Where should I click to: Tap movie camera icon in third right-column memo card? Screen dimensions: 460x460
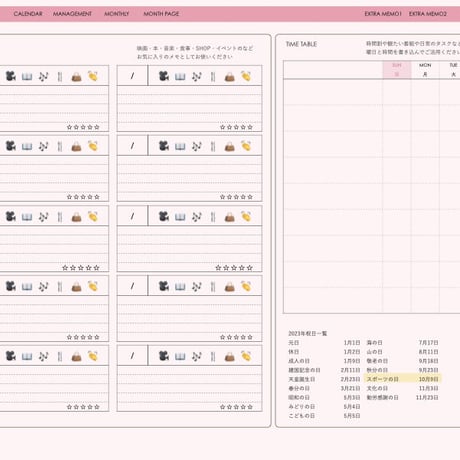(164, 217)
